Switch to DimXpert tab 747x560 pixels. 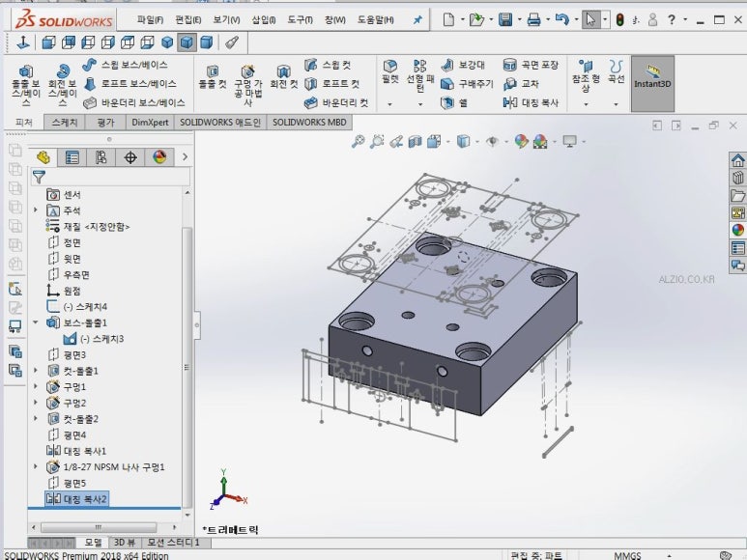tap(150, 123)
